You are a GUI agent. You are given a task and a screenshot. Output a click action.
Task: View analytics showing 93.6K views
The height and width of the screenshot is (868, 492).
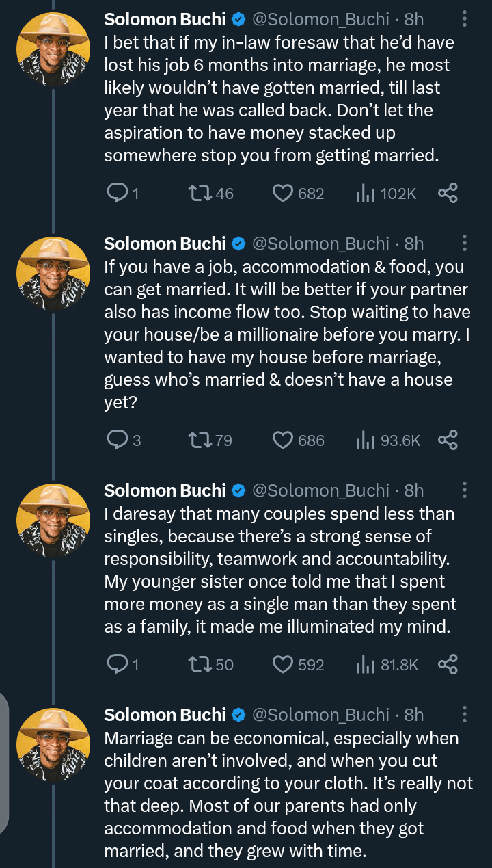coord(388,440)
